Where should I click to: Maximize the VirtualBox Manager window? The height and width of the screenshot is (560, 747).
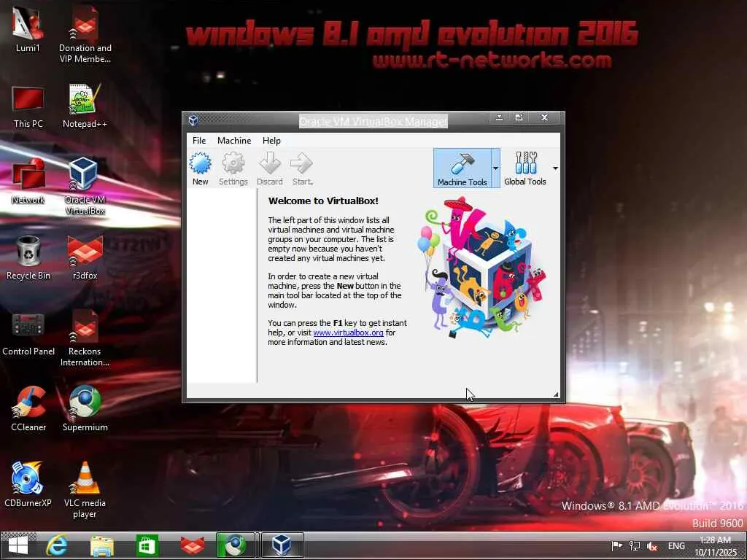click(519, 117)
